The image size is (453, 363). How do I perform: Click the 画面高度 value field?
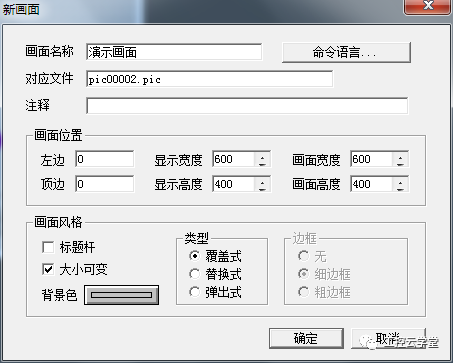(372, 184)
